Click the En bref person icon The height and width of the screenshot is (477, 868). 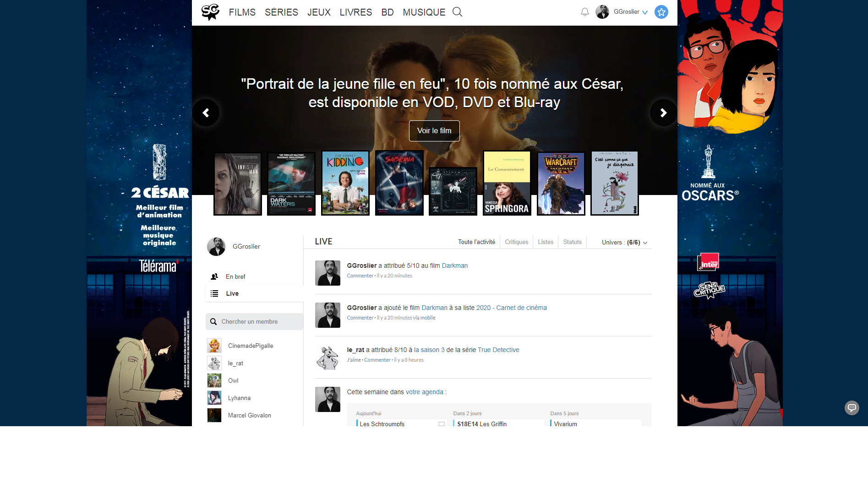[x=214, y=276]
